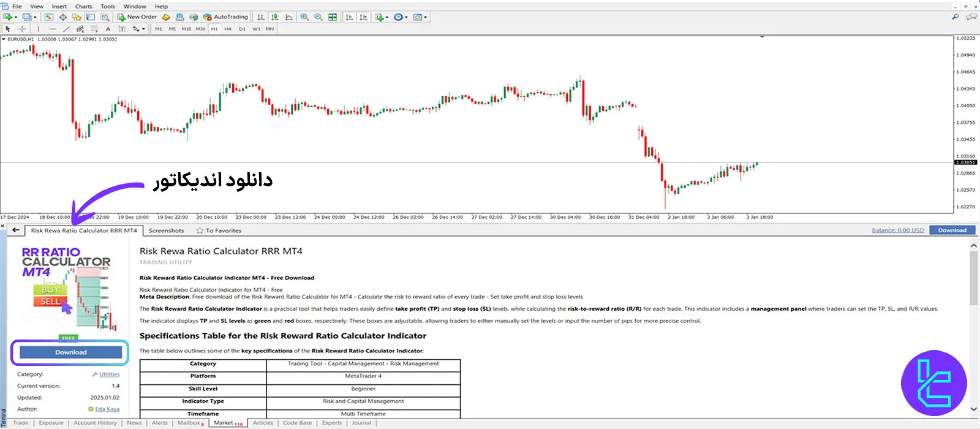Select the crosshair cursor tool
Screen dimensions: 980x429
point(22,29)
